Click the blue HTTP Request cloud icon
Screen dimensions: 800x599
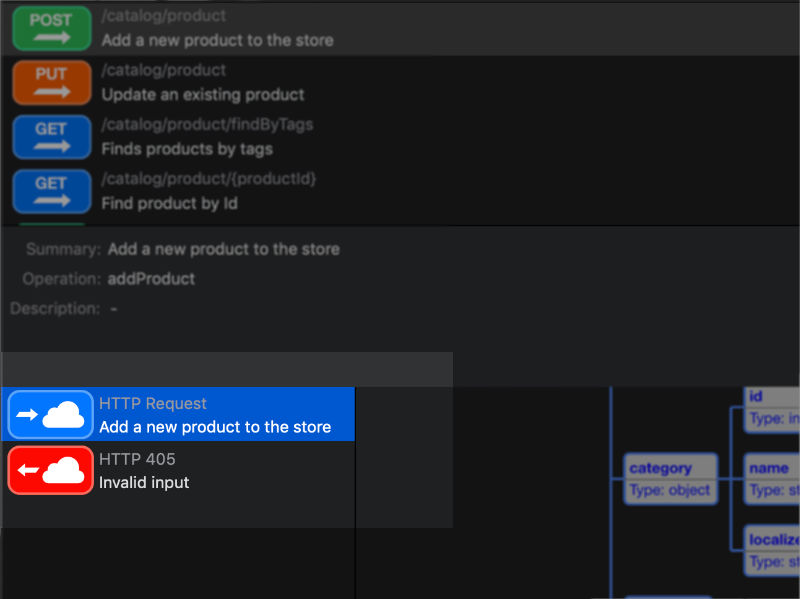tap(50, 414)
